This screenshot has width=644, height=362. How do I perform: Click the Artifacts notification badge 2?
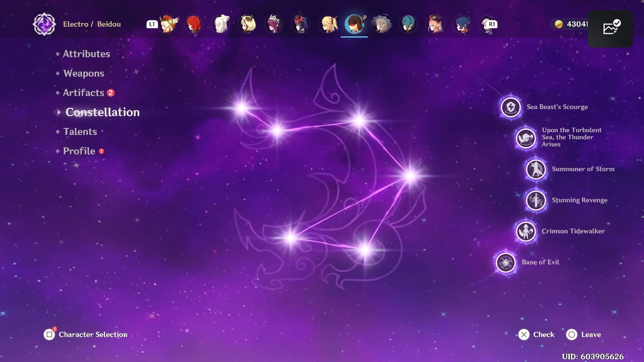[x=111, y=93]
